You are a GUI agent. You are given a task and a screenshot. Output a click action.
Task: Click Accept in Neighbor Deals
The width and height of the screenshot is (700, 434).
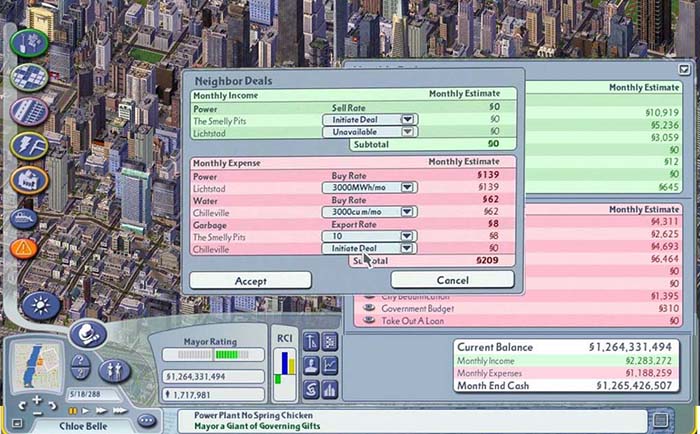pos(251,281)
